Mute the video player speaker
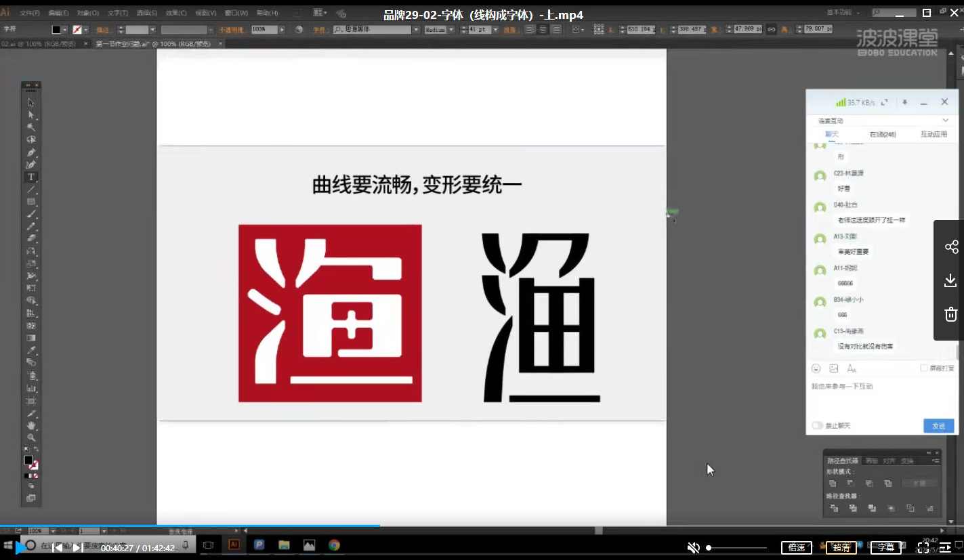964x560 pixels. (693, 547)
